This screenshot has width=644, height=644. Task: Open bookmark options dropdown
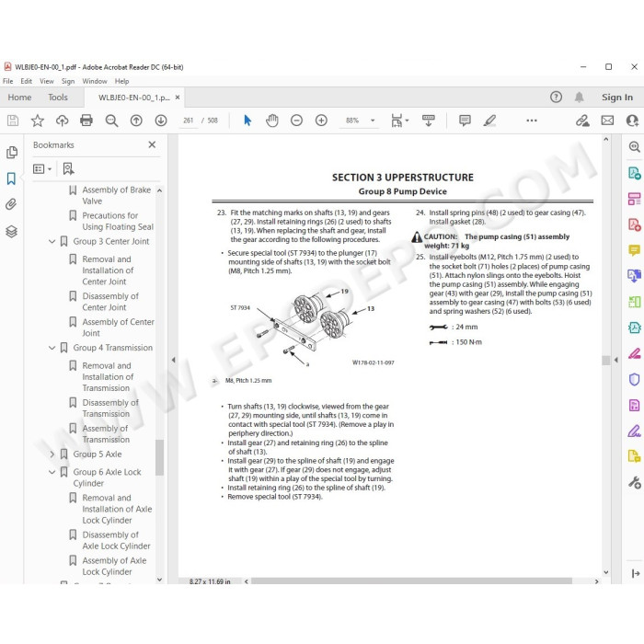[42, 168]
